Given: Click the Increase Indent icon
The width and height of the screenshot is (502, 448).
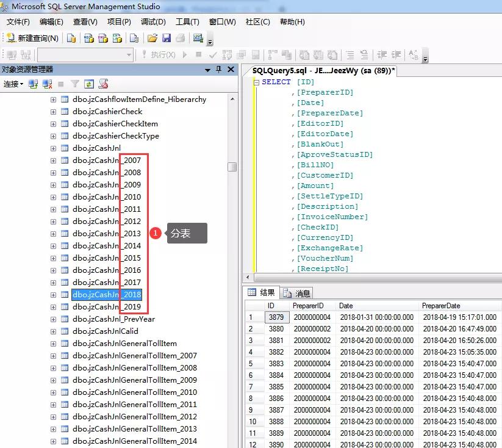Looking at the screenshot, I should coord(396,55).
